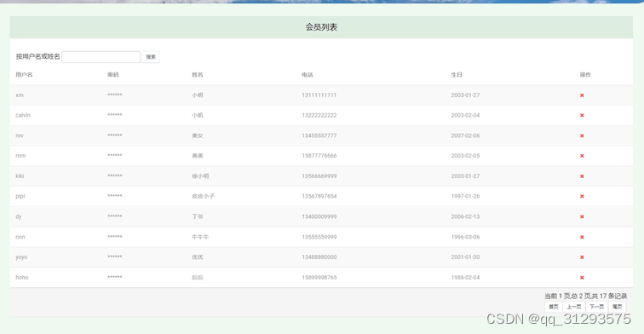Delete the kiki row via red X
This screenshot has height=334, width=644.
pyautogui.click(x=582, y=176)
